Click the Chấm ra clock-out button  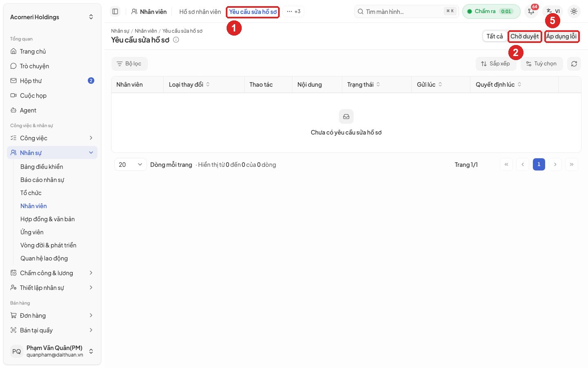pyautogui.click(x=491, y=11)
